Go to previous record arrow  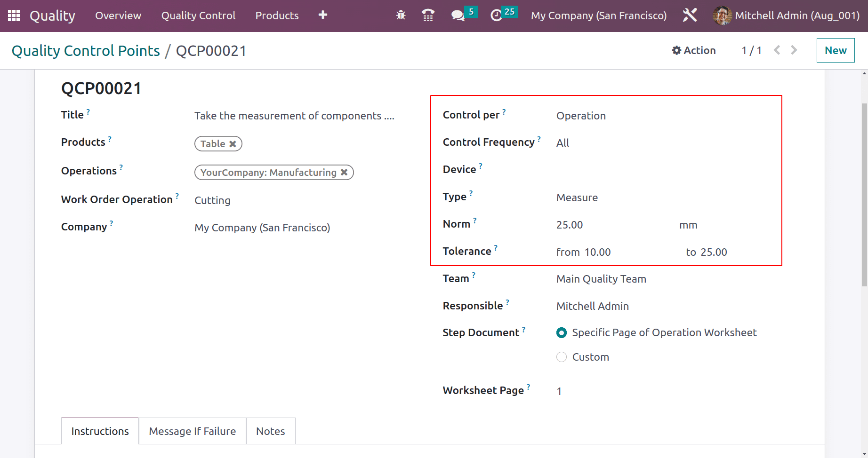point(777,50)
